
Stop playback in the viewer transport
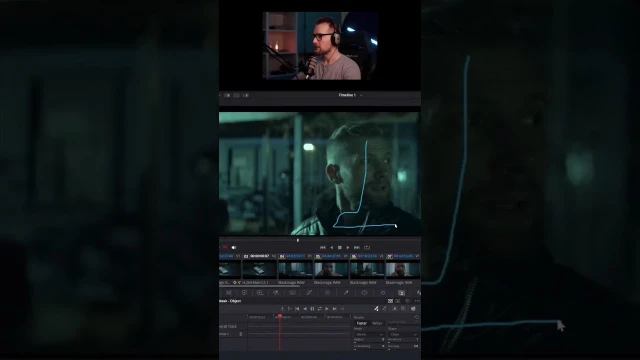pyautogui.click(x=340, y=247)
